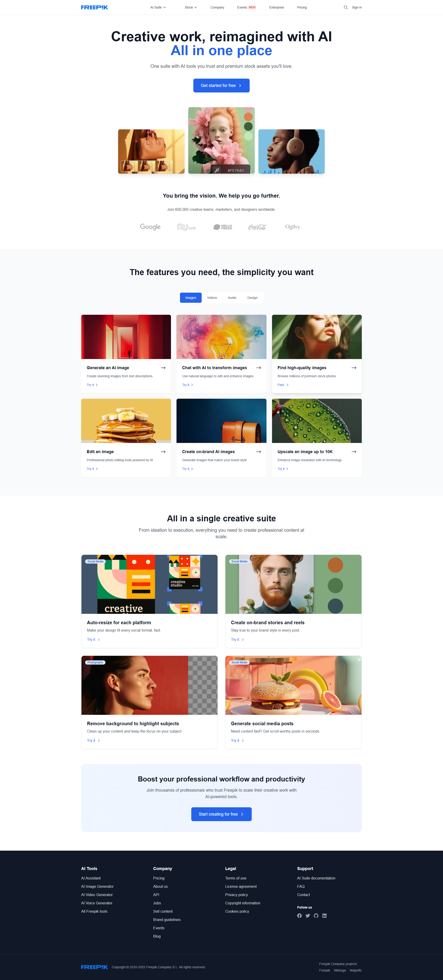This screenshot has height=980, width=443.
Task: Open the GitHub icon under Follow us
Action: (x=316, y=916)
